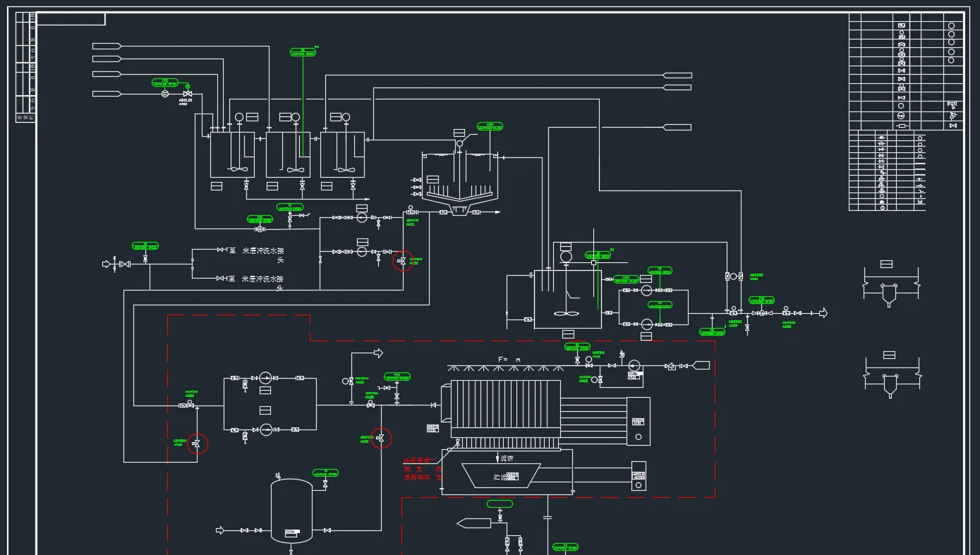The image size is (980, 555).
Task: Select the trapezoid sludge hopper below the filter press
Action: [x=500, y=475]
